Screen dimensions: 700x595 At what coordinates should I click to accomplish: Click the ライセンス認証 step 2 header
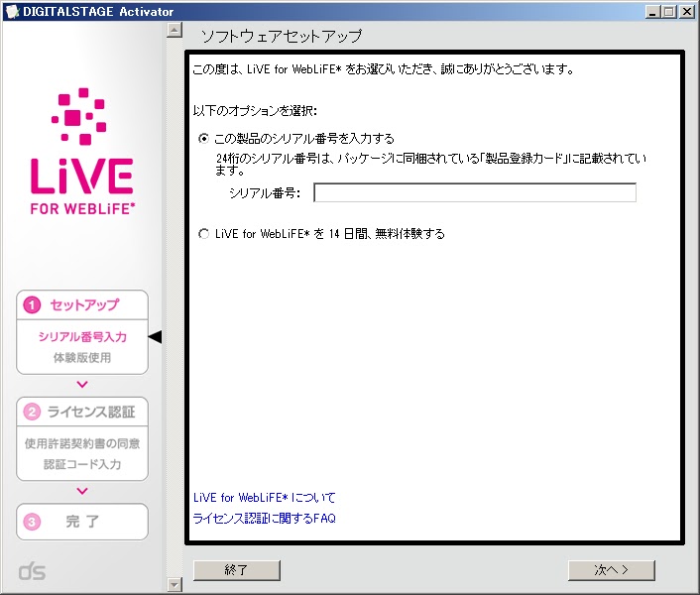point(82,412)
